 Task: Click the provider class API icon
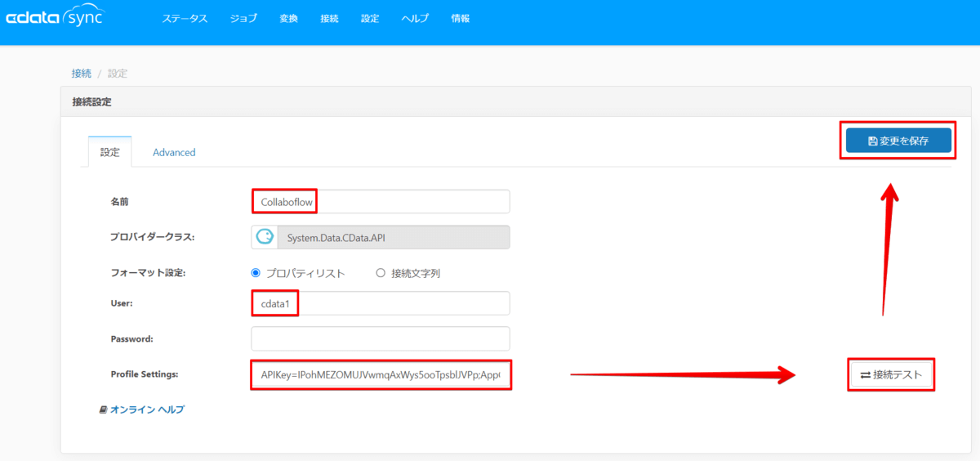(x=265, y=237)
